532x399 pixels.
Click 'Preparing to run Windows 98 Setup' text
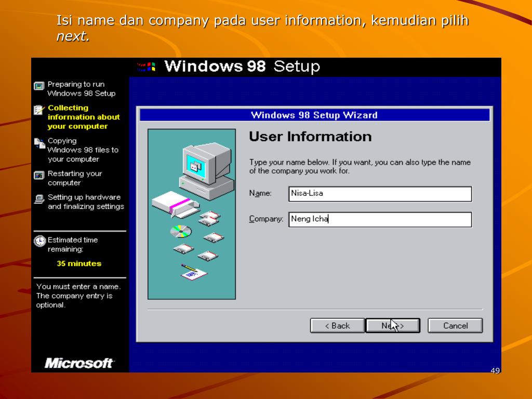tap(82, 88)
